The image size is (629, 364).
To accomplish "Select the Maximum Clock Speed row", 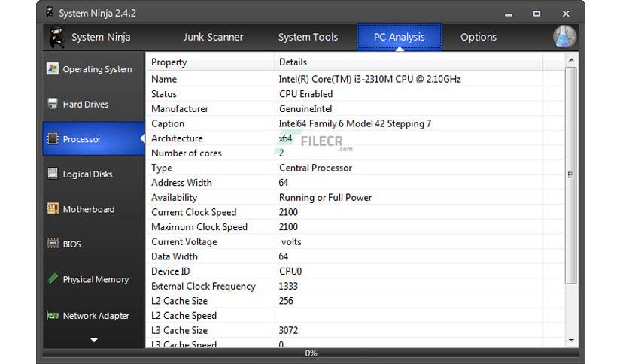I will click(x=355, y=227).
